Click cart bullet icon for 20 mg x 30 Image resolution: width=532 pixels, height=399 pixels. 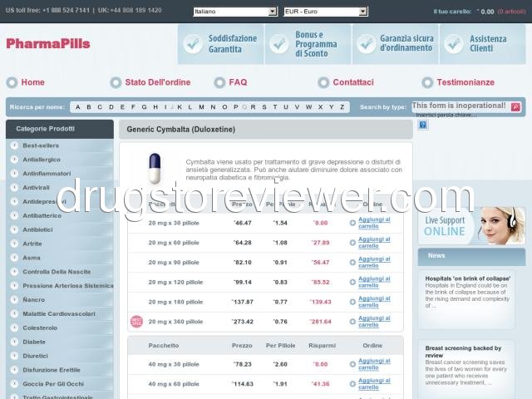click(352, 223)
